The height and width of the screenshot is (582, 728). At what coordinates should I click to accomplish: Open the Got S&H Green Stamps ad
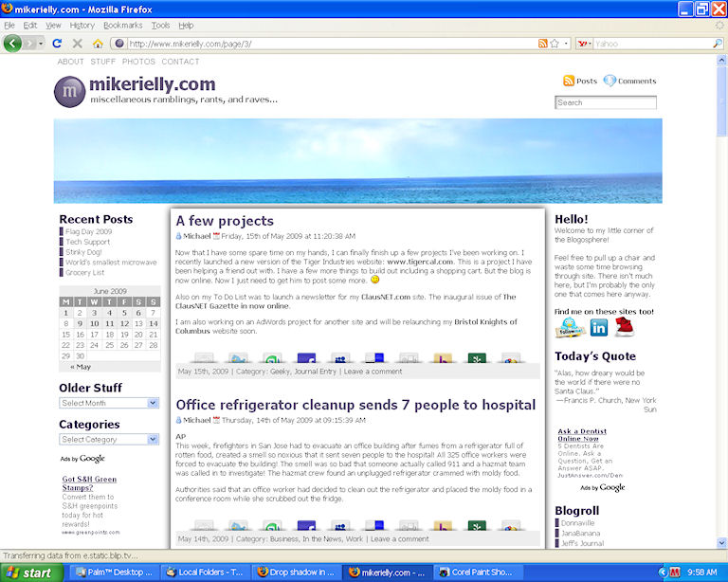coord(89,483)
